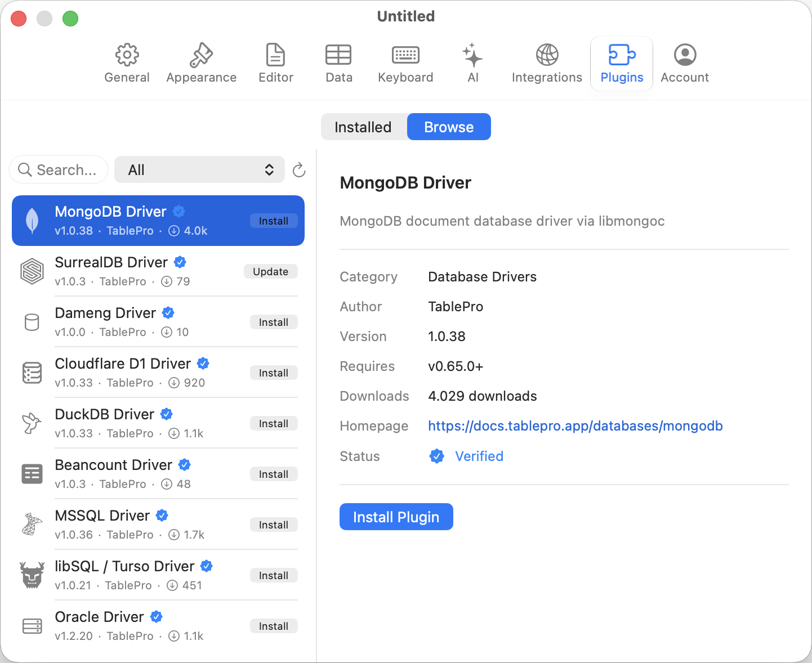Click the SurrealDB Driver icon
812x663 pixels.
point(32,271)
